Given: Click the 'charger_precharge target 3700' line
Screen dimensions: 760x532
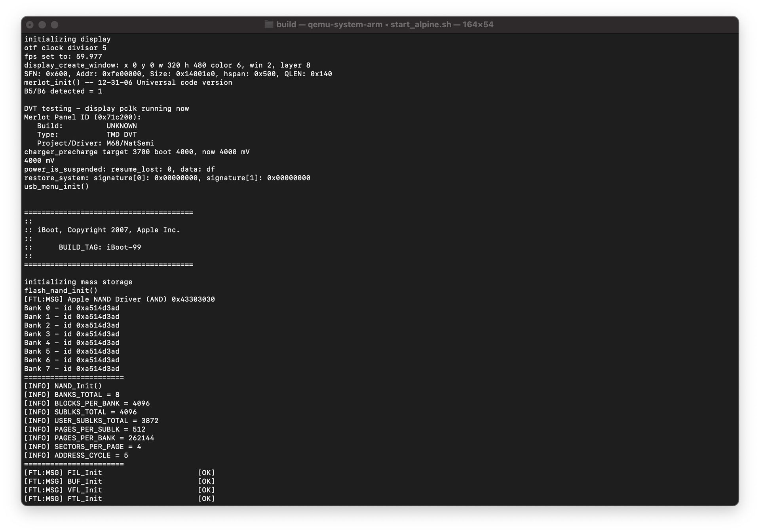Looking at the screenshot, I should 137,152.
